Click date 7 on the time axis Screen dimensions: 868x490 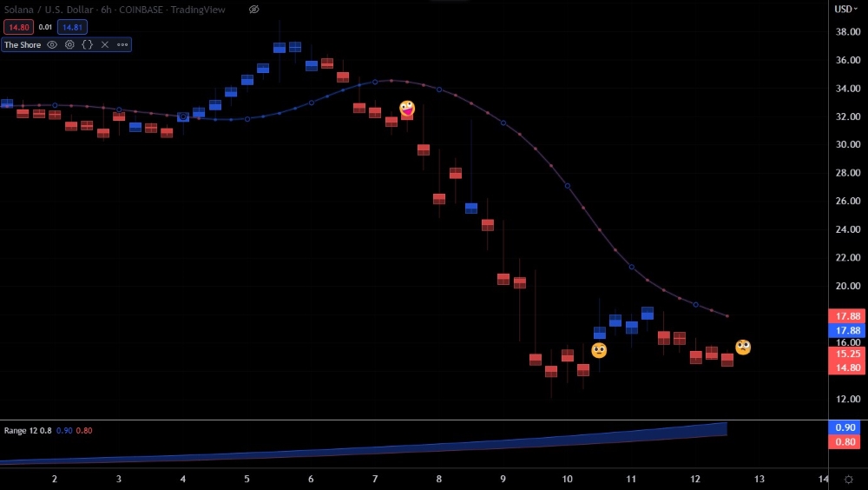375,479
